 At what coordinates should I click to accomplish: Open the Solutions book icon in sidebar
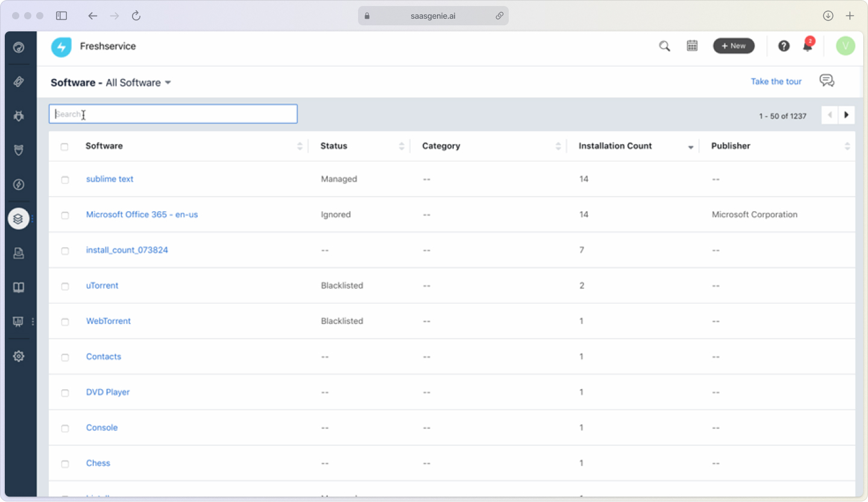[19, 287]
